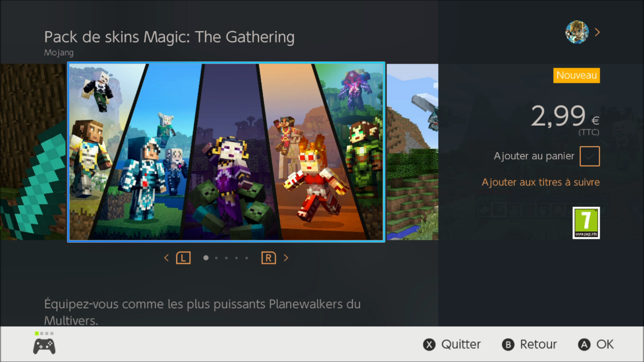Click the Nouveau badge
Viewport: 644px width, 362px height.
(577, 75)
